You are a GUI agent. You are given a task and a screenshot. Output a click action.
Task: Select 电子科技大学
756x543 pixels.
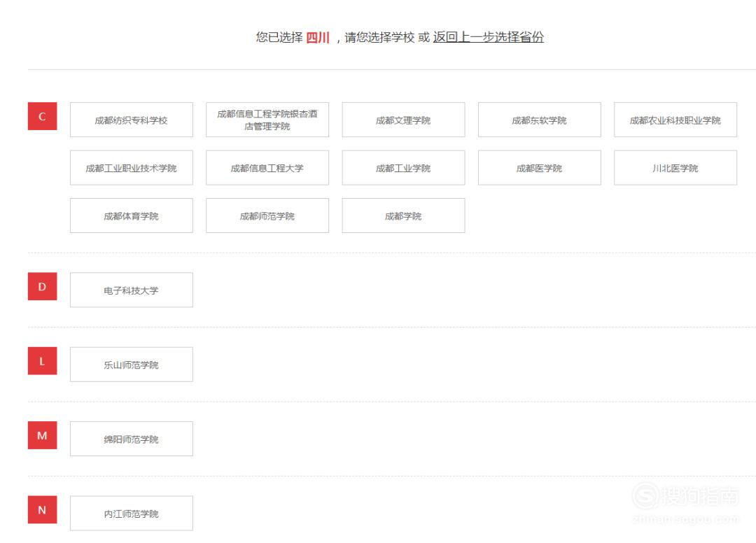[x=131, y=290]
